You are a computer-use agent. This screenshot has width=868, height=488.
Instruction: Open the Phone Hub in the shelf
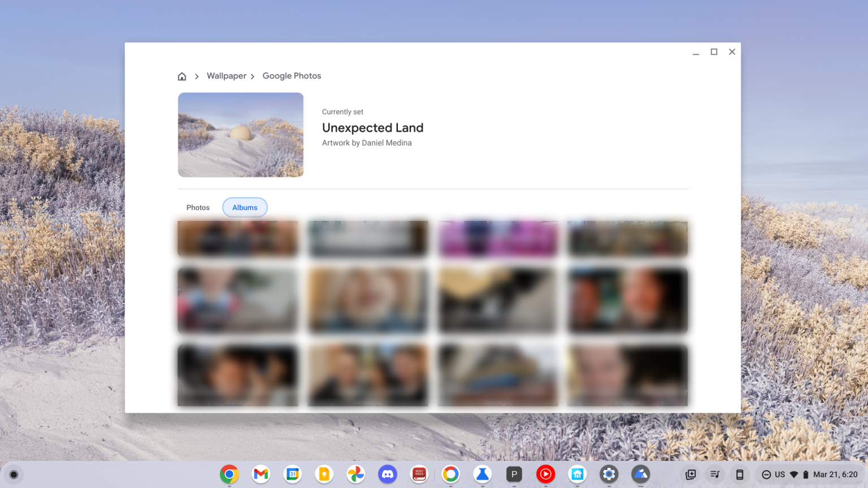tap(739, 474)
